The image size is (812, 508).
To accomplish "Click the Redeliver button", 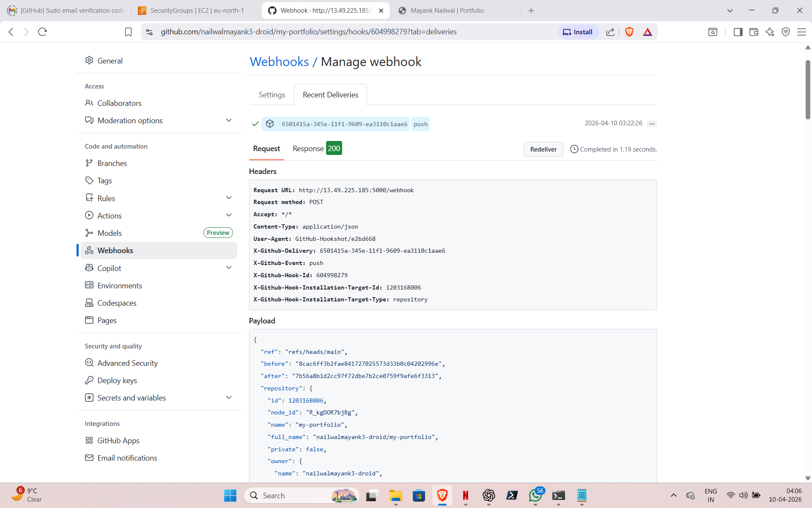I will (543, 149).
